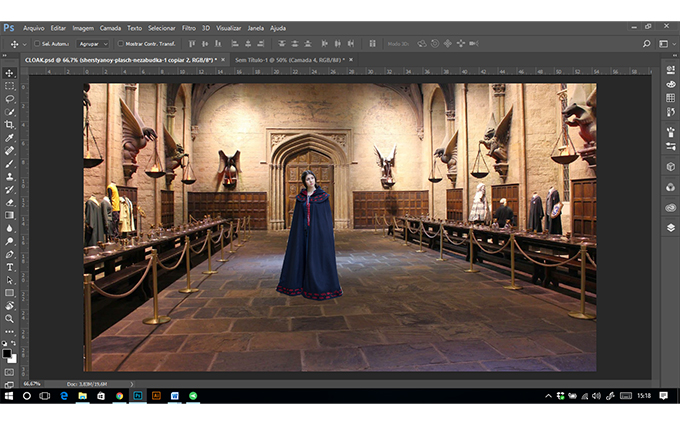Open the Ajuda menu
This screenshot has height=425, width=680.
coord(278,28)
